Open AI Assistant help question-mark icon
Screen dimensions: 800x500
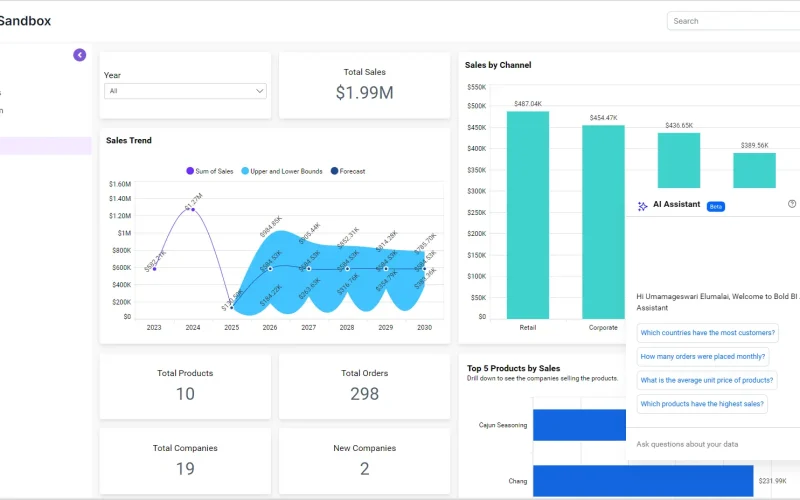(792, 204)
